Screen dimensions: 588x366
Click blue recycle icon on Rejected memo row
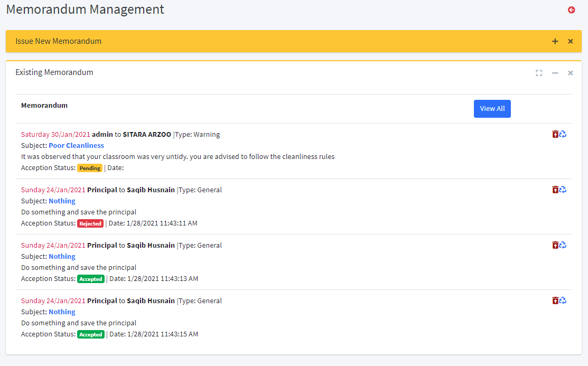click(563, 190)
